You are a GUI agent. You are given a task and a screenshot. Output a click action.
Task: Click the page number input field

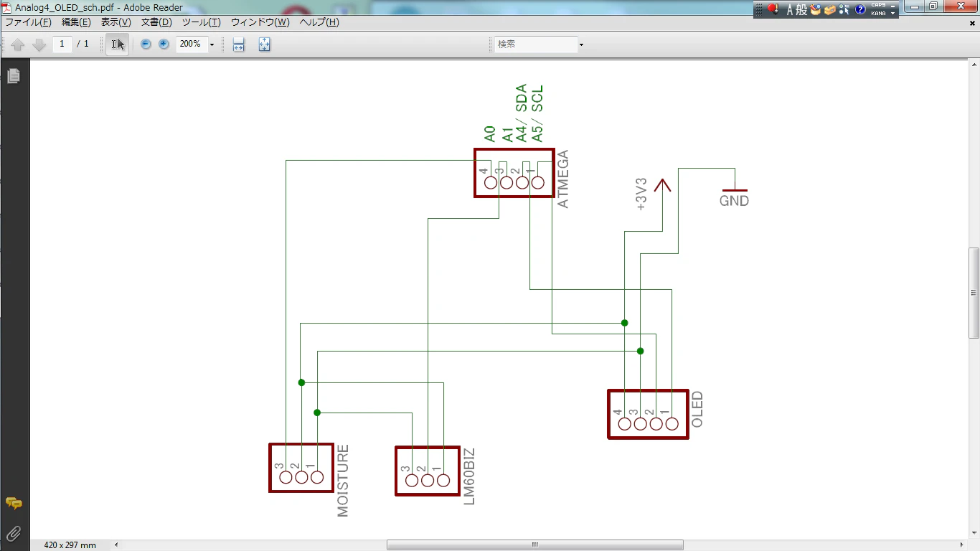click(x=62, y=44)
